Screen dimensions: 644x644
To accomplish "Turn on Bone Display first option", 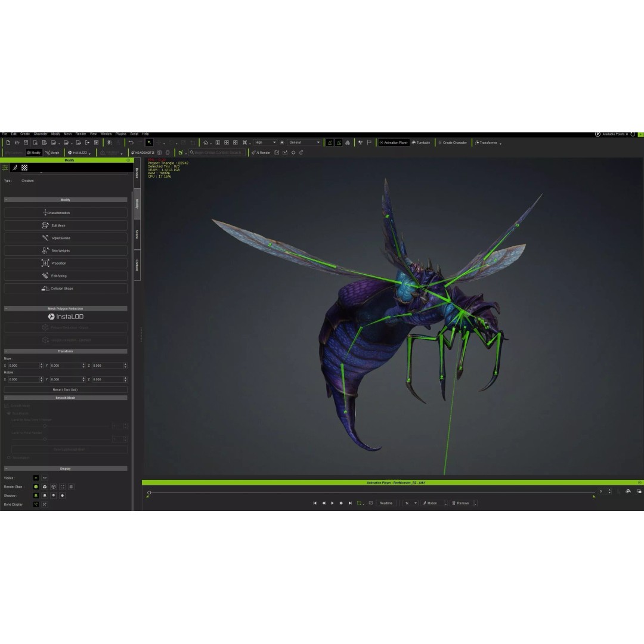I will pos(36,504).
